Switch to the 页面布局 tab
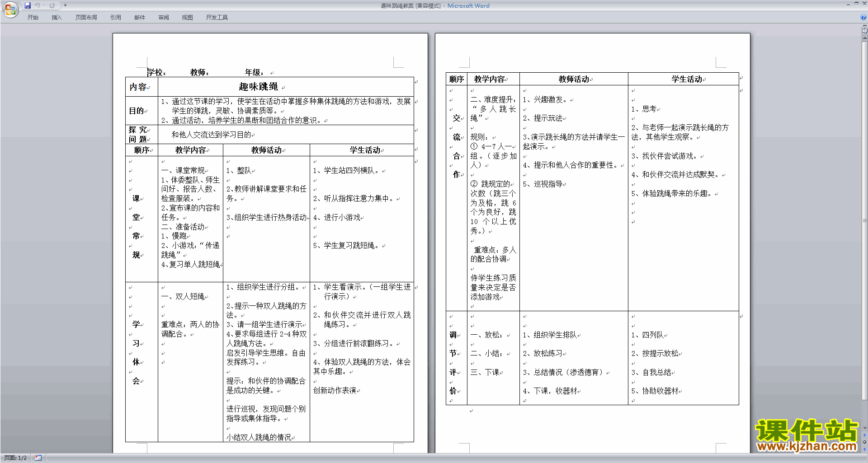The image size is (868, 463). pyautogui.click(x=86, y=17)
